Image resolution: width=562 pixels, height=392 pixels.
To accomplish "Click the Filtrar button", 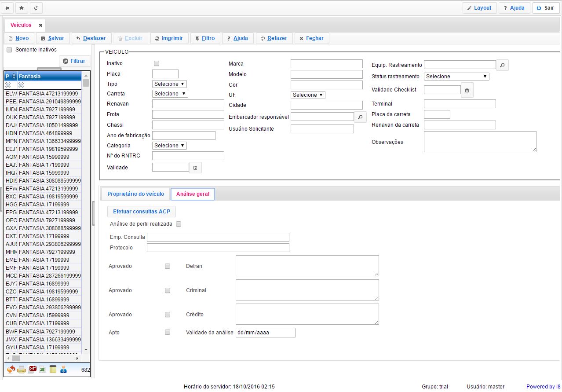I will click(75, 61).
